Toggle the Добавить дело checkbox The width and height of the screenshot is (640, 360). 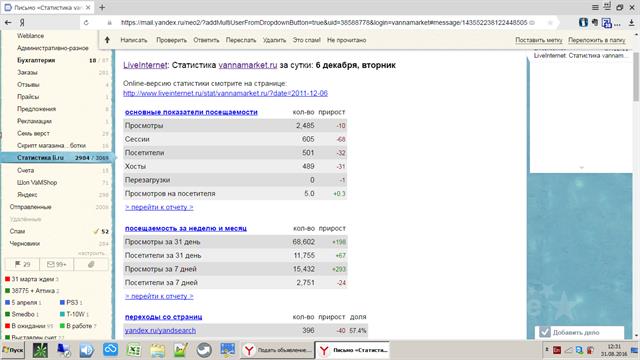point(545,332)
